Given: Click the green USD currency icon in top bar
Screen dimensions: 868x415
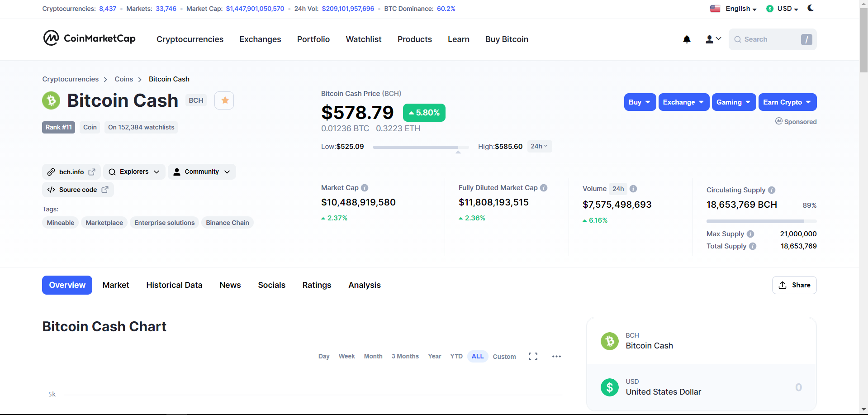Looking at the screenshot, I should (770, 9).
